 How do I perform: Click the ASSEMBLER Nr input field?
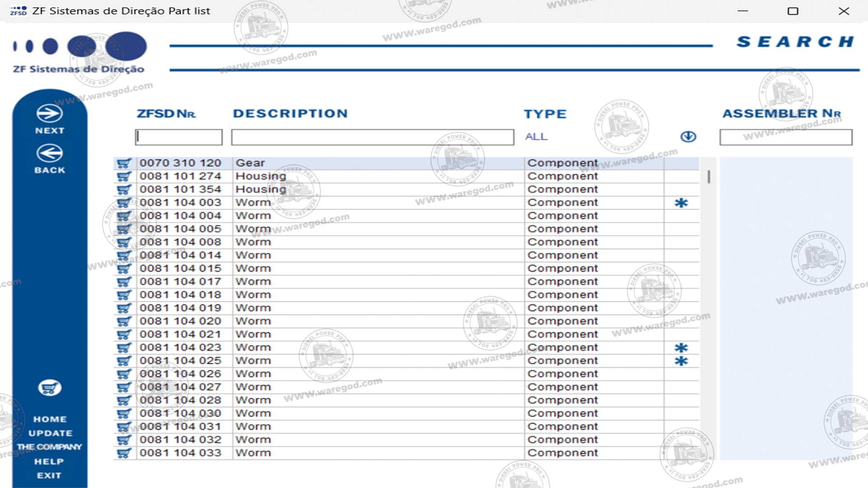[x=786, y=137]
